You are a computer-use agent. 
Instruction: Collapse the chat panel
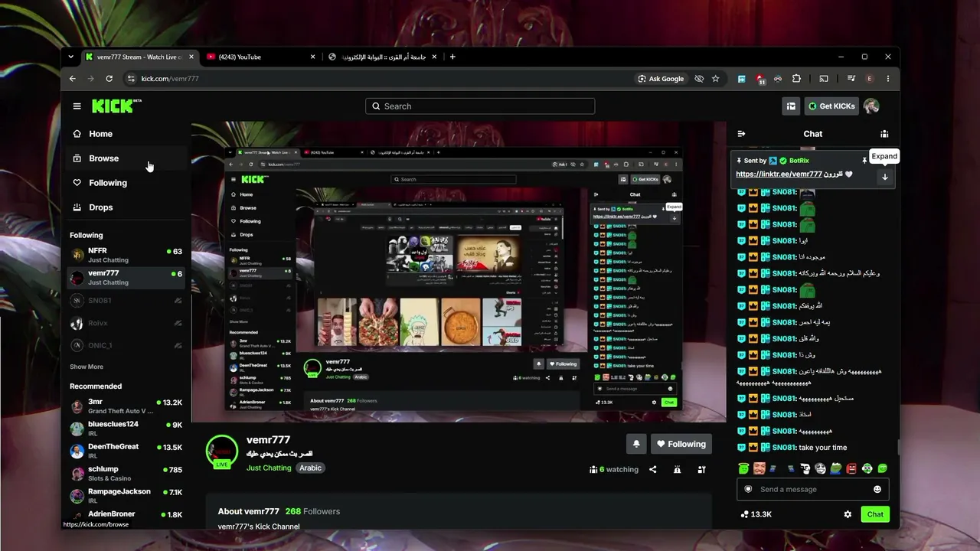(741, 134)
